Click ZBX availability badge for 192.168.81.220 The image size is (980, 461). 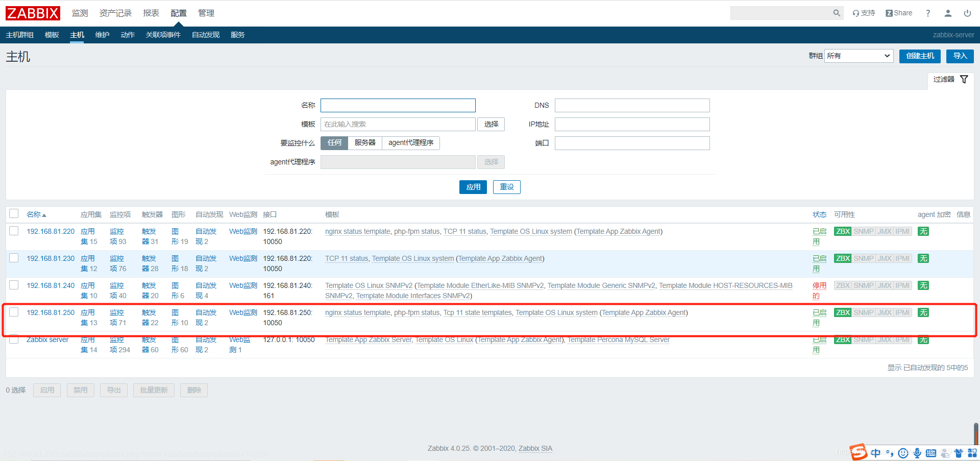843,231
